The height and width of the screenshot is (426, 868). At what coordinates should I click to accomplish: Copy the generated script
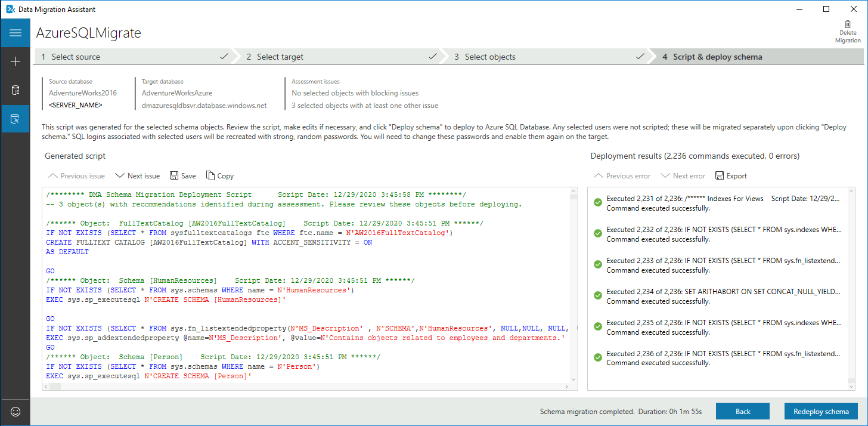[x=220, y=176]
